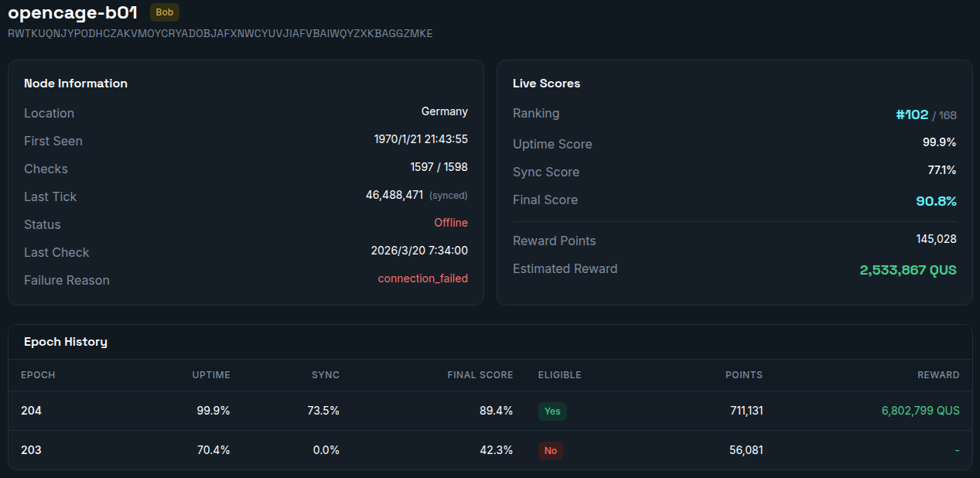Sort by the UPTIME column header
Screen dimensions: 980x478
[x=211, y=375]
